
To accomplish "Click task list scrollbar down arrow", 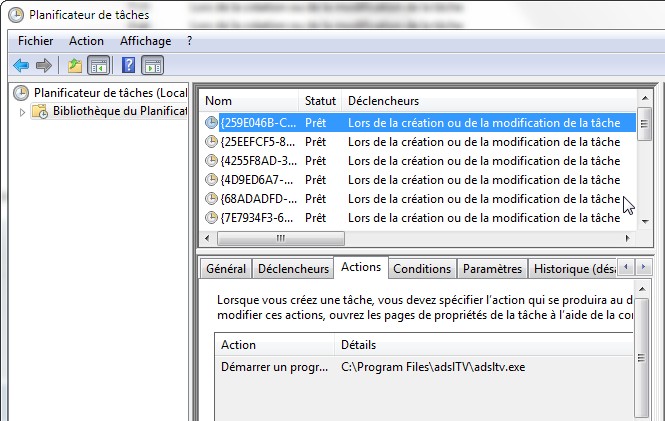I will [x=645, y=222].
